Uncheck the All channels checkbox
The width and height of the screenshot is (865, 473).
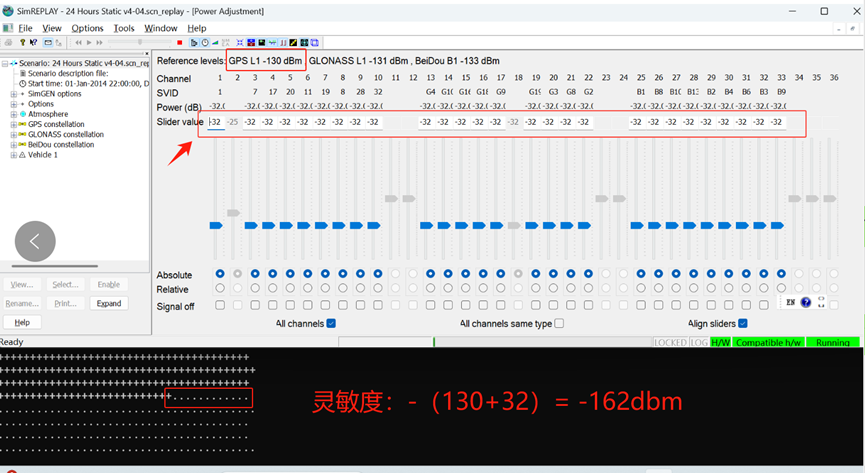coord(331,323)
